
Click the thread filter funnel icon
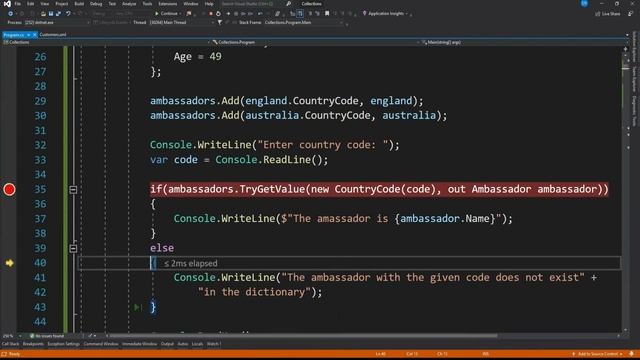click(220, 22)
